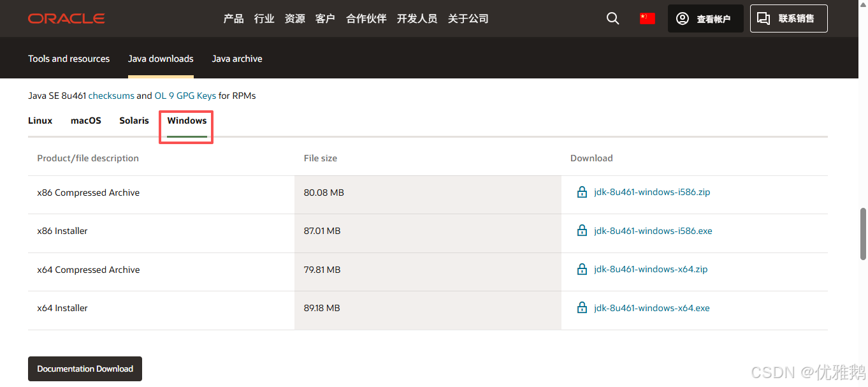Click the x86 Compressed Archive description
The width and height of the screenshot is (868, 387).
(89, 193)
